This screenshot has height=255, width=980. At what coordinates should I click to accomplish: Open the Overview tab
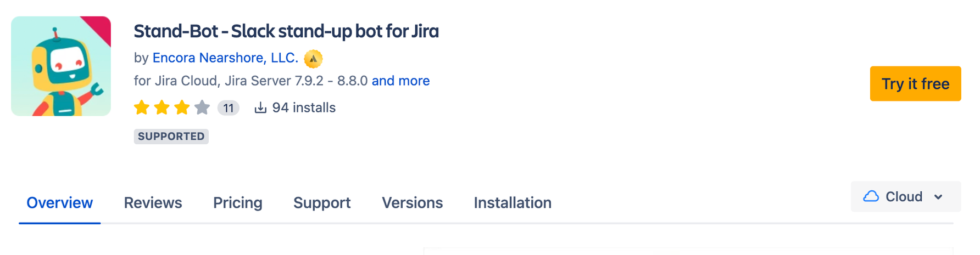60,203
